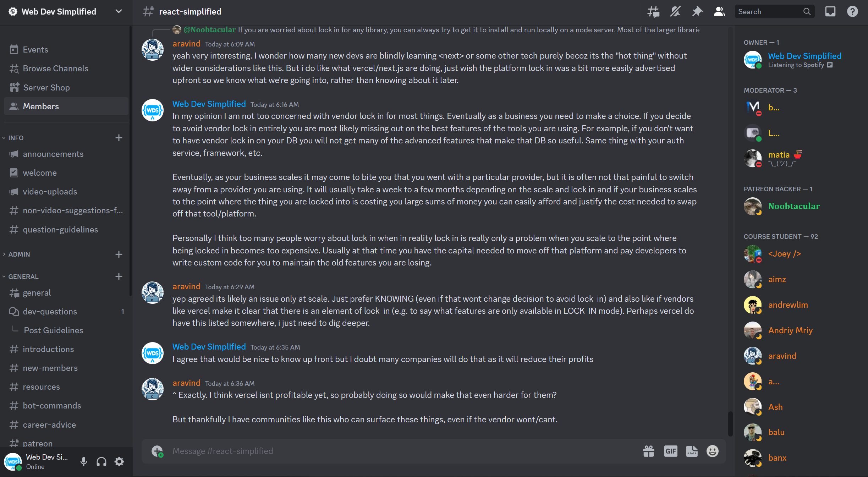Open the sticker picker
The image size is (868, 477).
692,451
